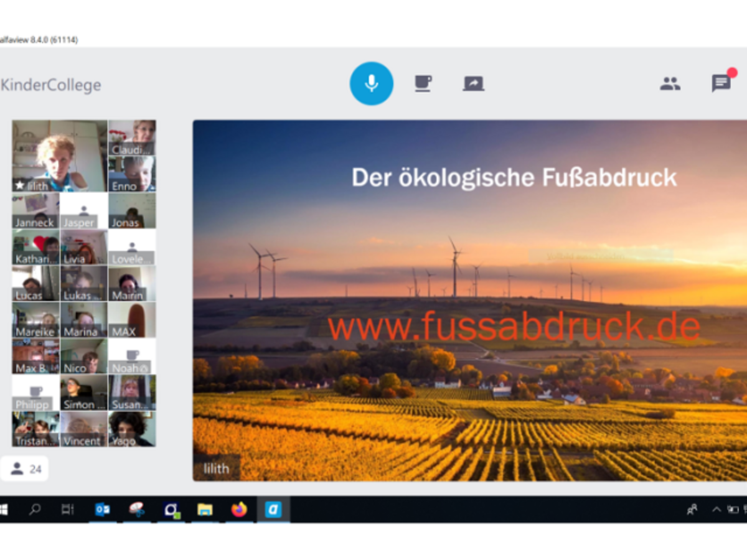The height and width of the screenshot is (560, 747).
Task: Start screen sharing via the share icon
Action: click(x=474, y=83)
